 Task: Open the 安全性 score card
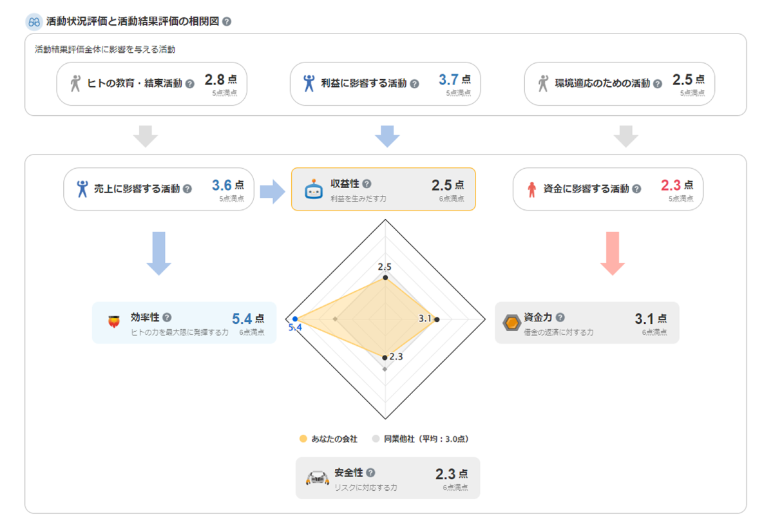pos(388,478)
